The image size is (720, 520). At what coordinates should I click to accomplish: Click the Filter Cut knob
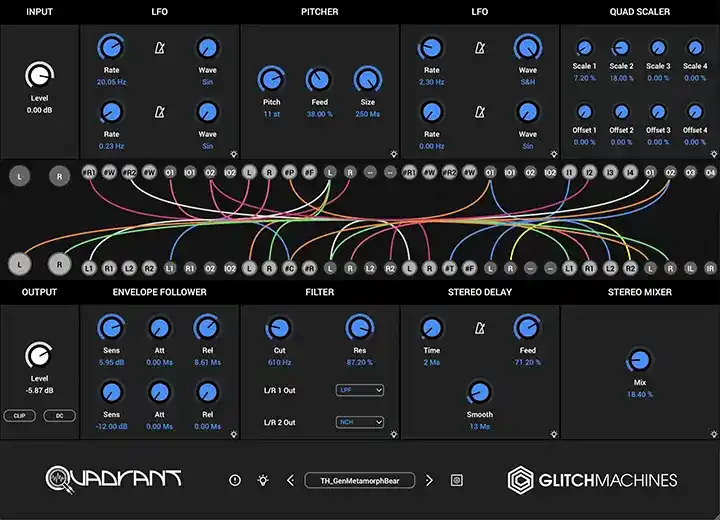[x=279, y=328]
